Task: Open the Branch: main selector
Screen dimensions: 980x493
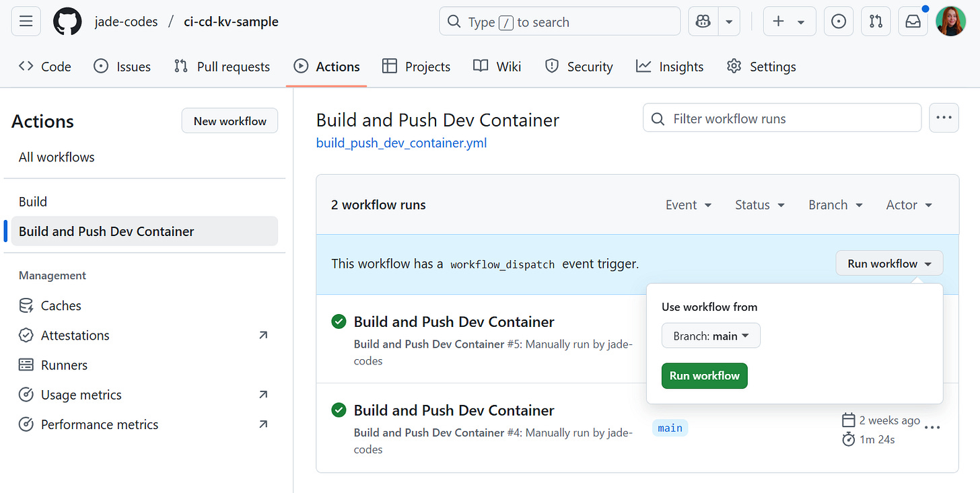Action: pyautogui.click(x=711, y=336)
